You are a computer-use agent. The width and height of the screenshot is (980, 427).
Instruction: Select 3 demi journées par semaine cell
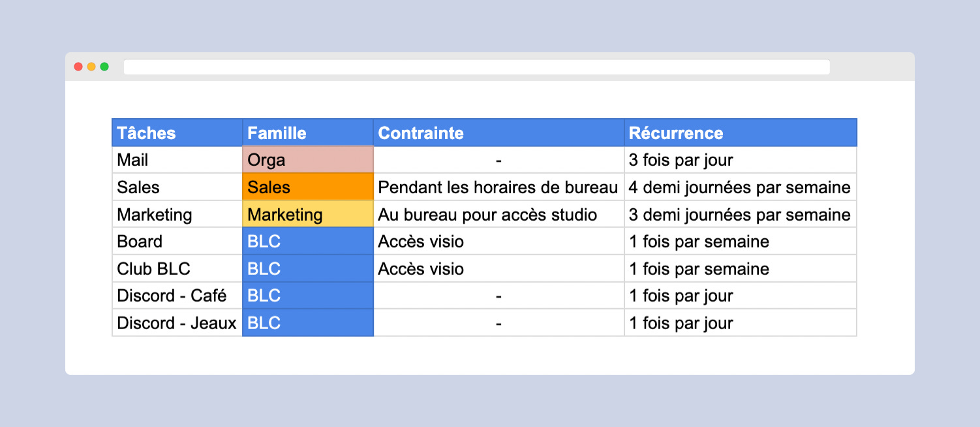click(741, 214)
